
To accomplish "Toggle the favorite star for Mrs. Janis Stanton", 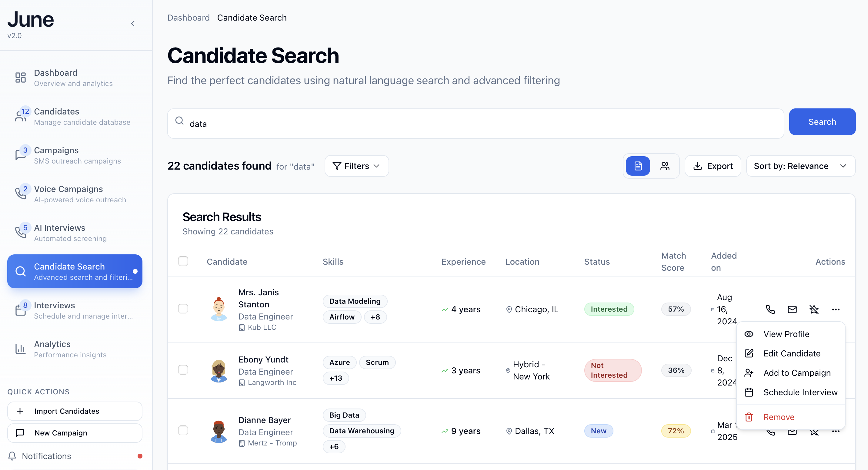I will [x=814, y=309].
